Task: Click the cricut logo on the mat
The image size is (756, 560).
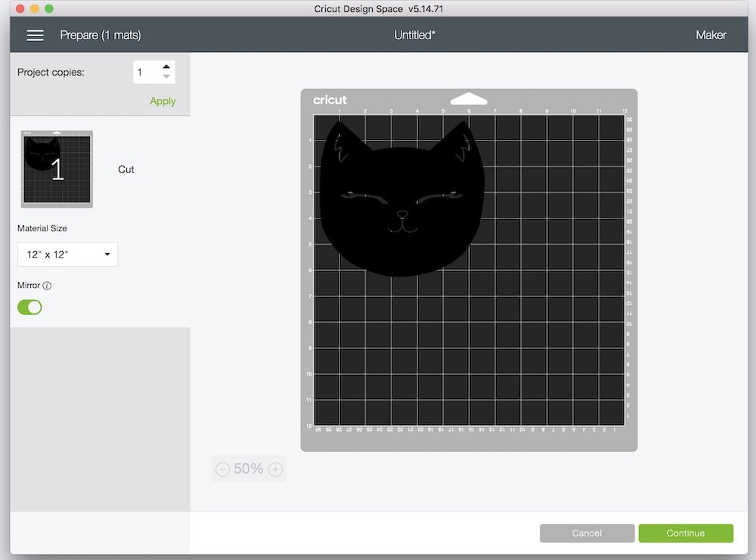Action: pyautogui.click(x=330, y=100)
